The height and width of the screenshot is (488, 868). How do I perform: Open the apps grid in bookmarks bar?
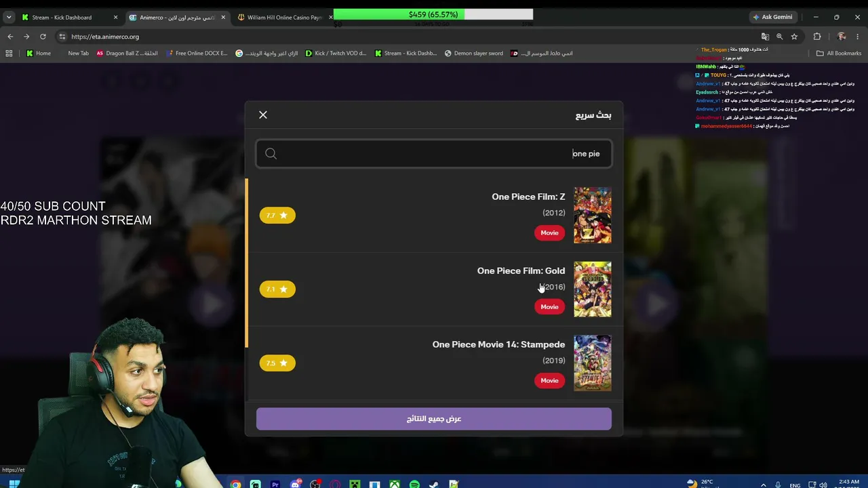[9, 54]
